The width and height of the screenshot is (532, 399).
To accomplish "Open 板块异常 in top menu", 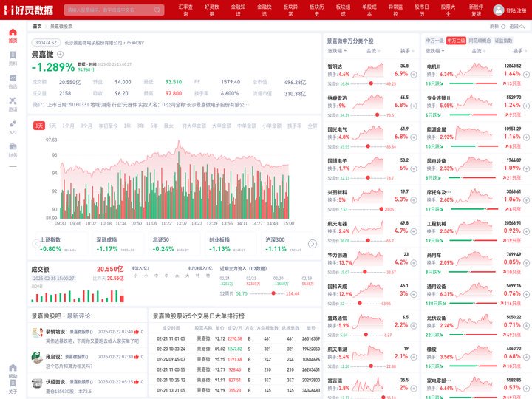I will coord(290,10).
